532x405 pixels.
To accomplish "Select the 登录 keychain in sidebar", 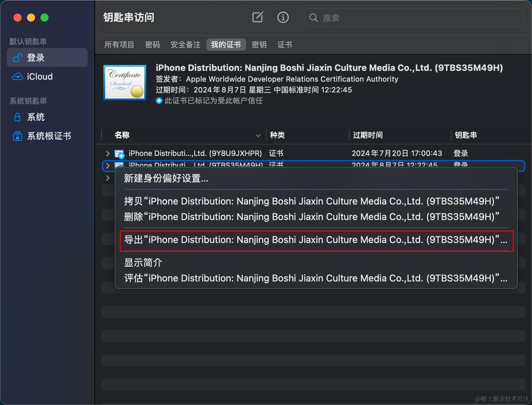I will [x=47, y=58].
